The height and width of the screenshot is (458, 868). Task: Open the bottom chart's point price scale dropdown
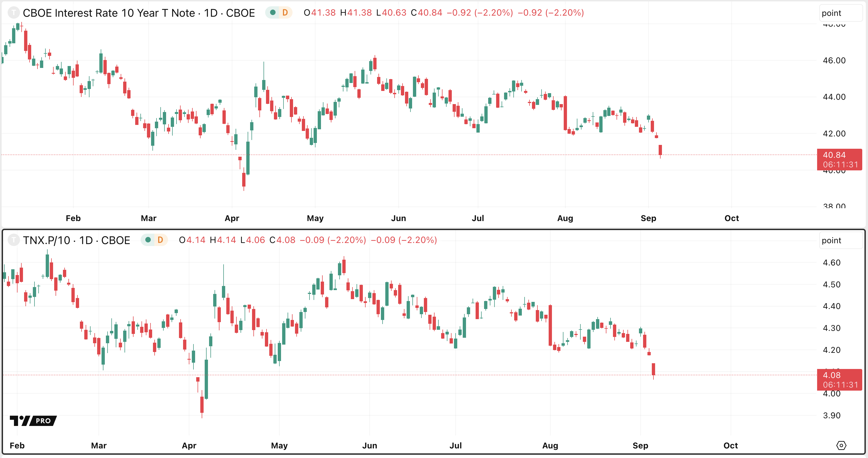pos(840,241)
